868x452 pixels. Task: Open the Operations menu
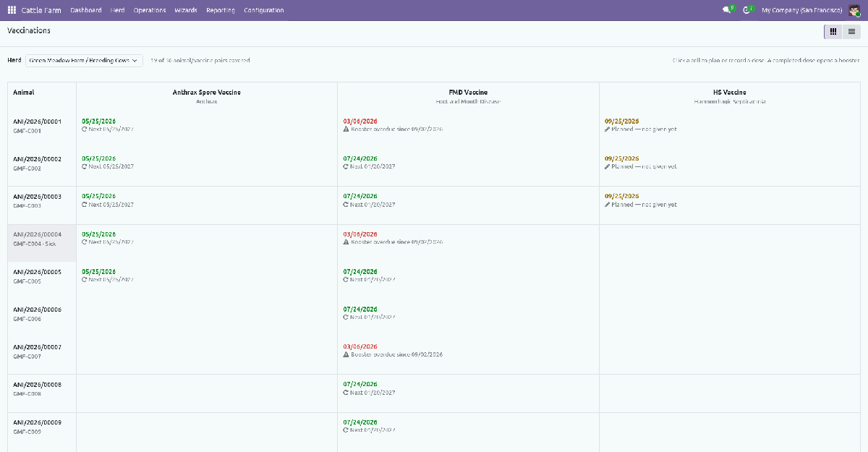[x=150, y=10]
